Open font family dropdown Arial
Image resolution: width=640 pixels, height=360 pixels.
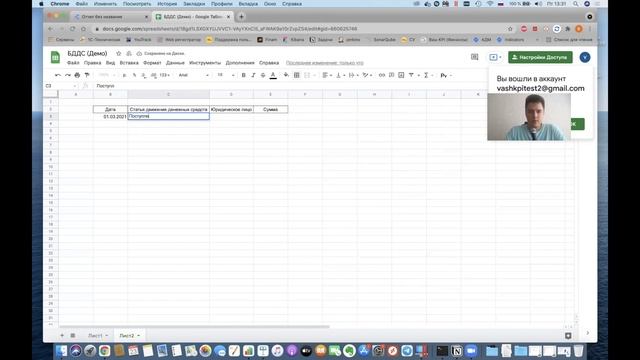(194, 75)
